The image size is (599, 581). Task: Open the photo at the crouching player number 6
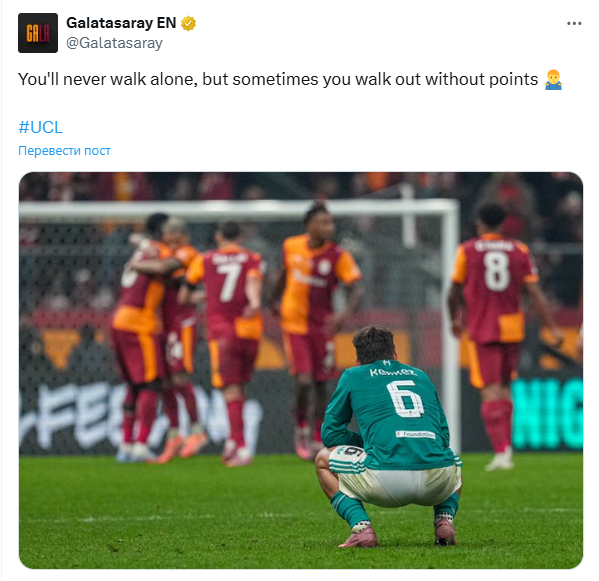392,435
